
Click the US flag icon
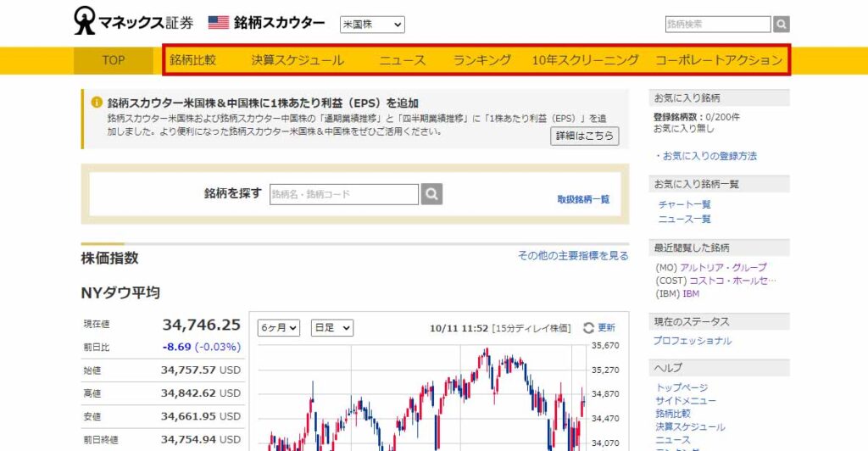coord(218,23)
